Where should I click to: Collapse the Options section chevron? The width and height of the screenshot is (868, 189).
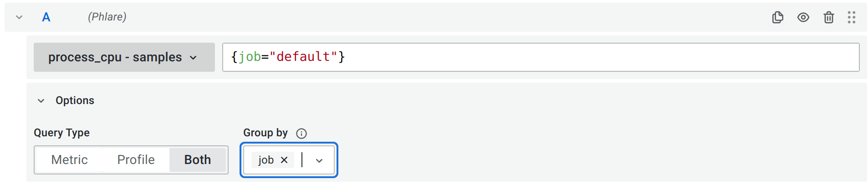click(41, 100)
